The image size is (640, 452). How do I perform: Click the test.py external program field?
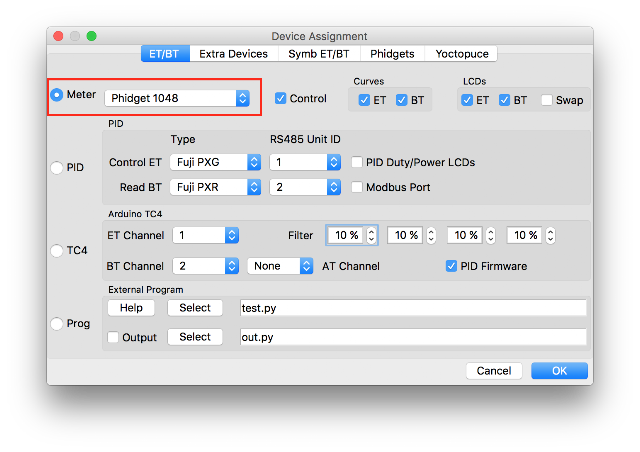(x=412, y=308)
